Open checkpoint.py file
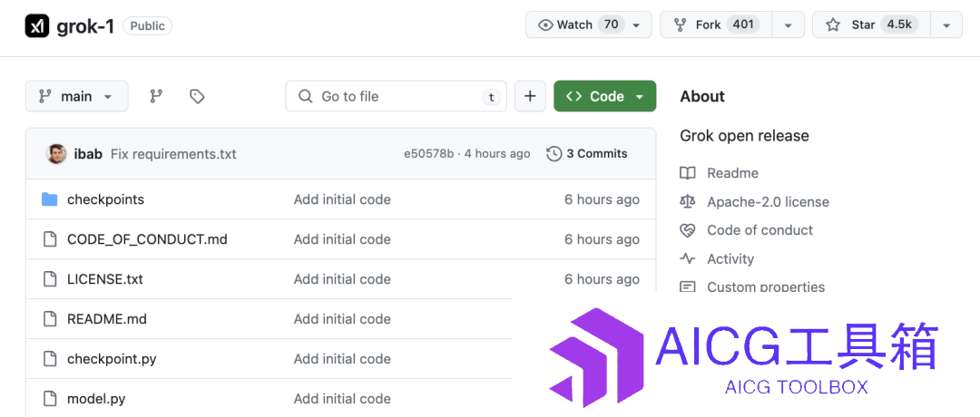 click(x=112, y=359)
